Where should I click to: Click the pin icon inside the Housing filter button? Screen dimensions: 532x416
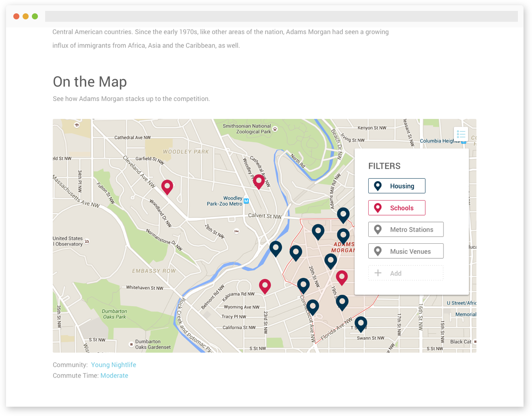[378, 186]
